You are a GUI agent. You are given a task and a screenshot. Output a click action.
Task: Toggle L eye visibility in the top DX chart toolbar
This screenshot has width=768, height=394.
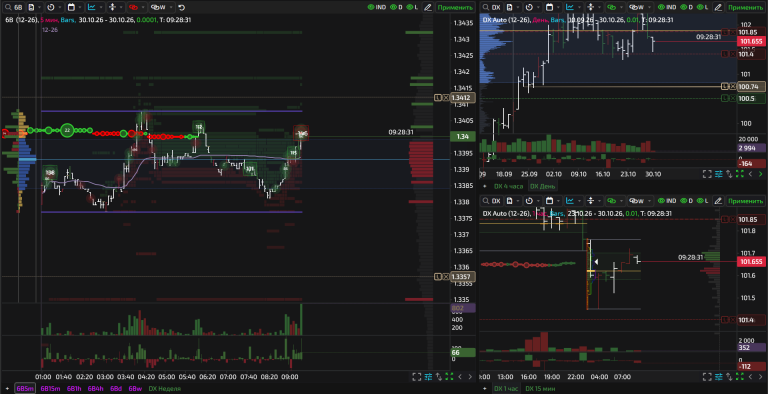coord(703,7)
